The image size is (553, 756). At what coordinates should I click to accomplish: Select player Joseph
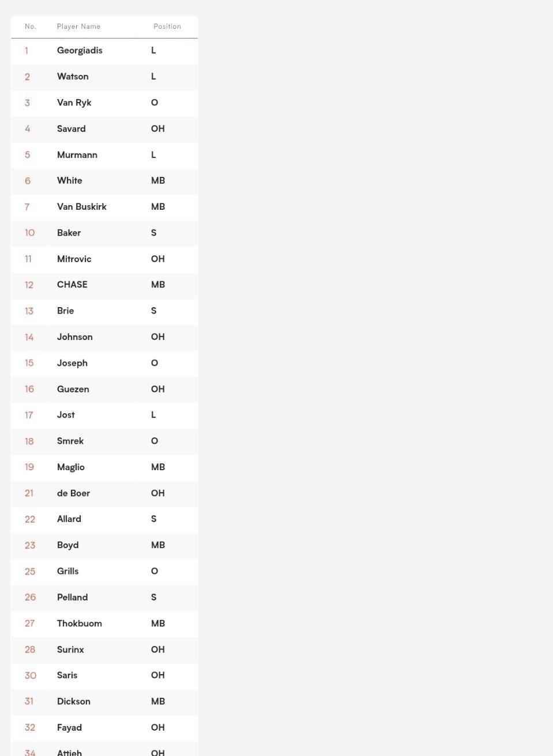(72, 363)
